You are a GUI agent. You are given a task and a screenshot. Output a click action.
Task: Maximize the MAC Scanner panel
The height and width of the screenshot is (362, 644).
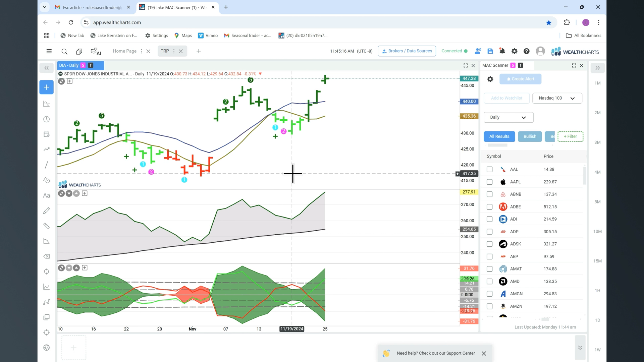(574, 65)
